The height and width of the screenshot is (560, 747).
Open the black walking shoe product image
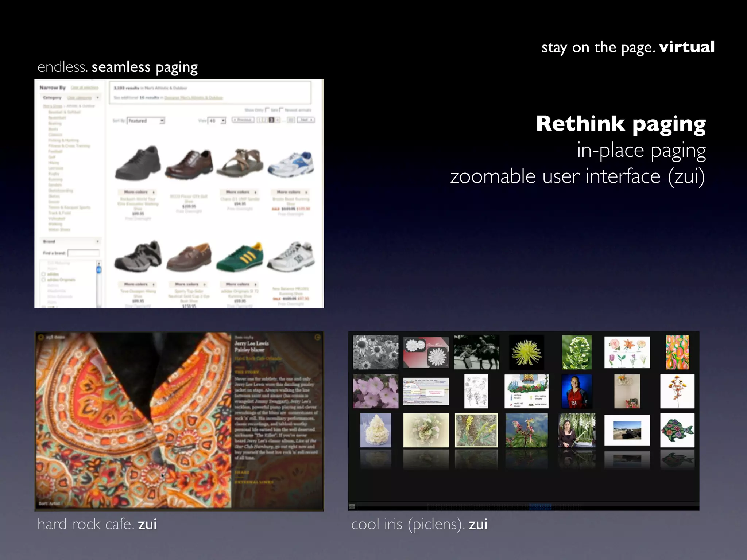point(138,163)
